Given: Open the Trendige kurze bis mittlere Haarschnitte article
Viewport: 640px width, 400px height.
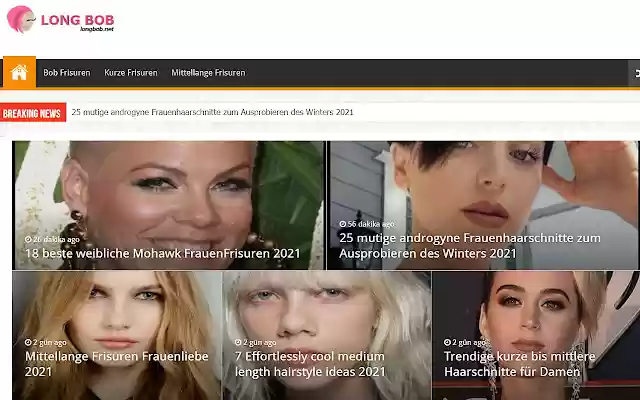Looking at the screenshot, I should (520, 364).
